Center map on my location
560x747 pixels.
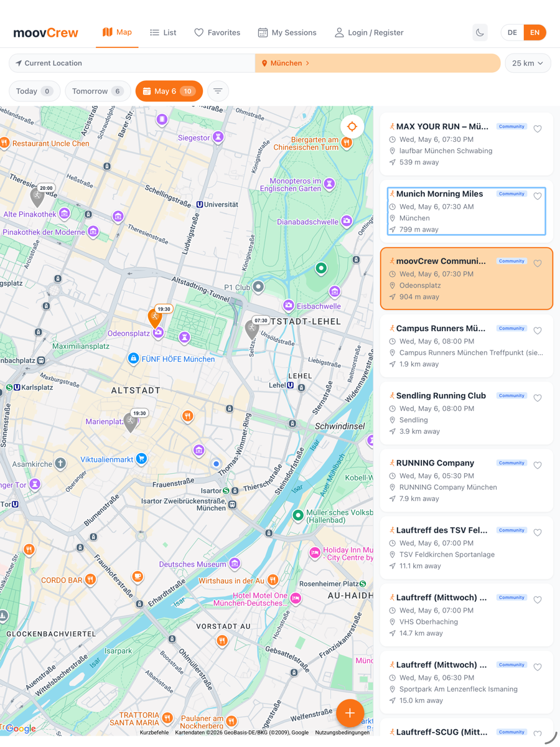352,126
